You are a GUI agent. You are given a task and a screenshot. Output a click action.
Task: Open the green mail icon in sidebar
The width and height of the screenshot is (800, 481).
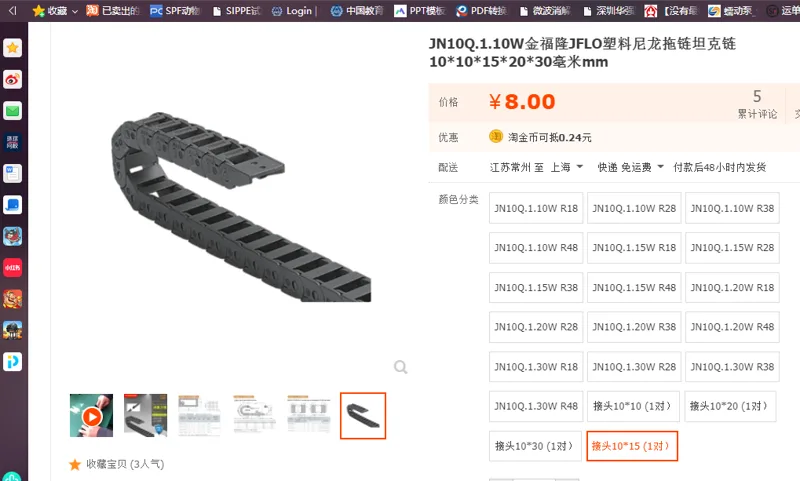click(x=12, y=111)
